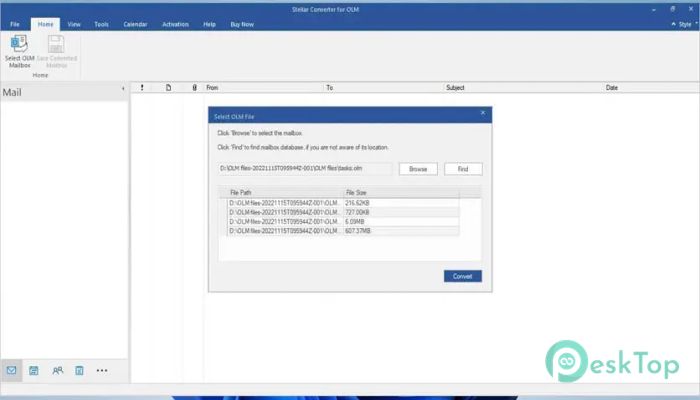700x400 pixels.
Task: Select the row with size 727.00KB
Action: tap(343, 212)
